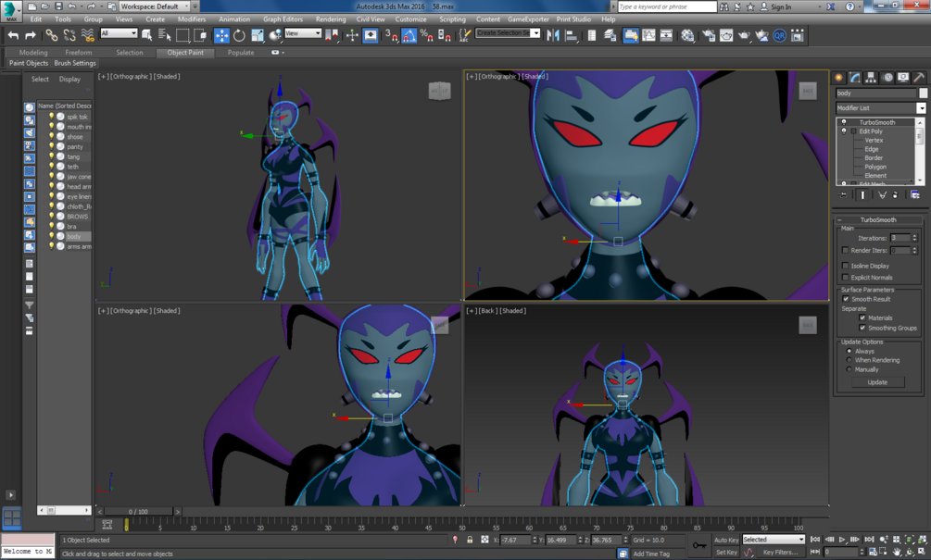This screenshot has height=560, width=931.
Task: Click the Mirror tool icon
Action: click(553, 35)
